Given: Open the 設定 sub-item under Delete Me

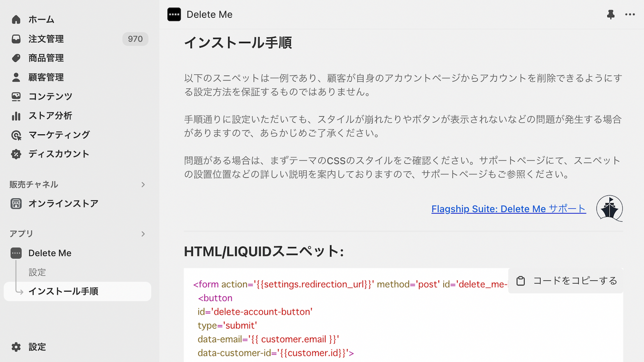Looking at the screenshot, I should coord(37,272).
